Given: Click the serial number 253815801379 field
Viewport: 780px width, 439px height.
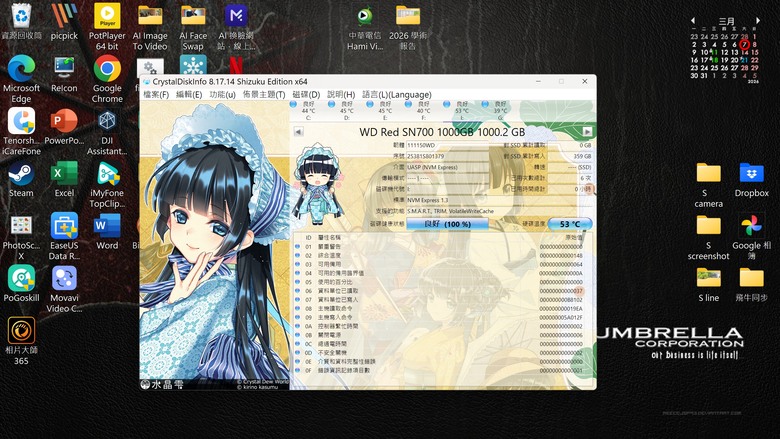Looking at the screenshot, I should pos(448,156).
